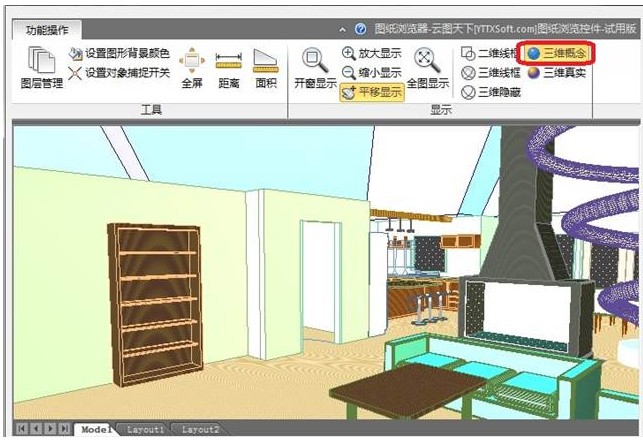Viewport: 643px width, 441px height.
Task: Switch to 全屏 fullscreen view
Action: (x=192, y=68)
